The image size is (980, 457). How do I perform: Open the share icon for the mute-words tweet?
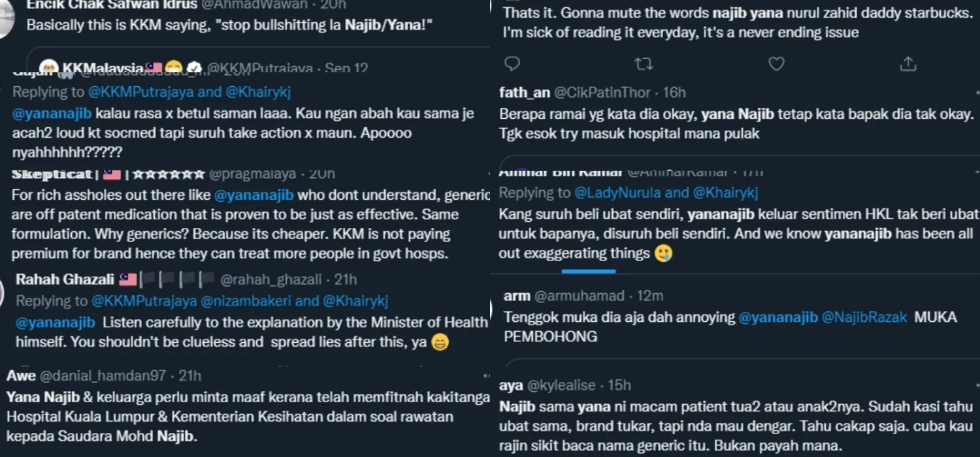[x=907, y=63]
